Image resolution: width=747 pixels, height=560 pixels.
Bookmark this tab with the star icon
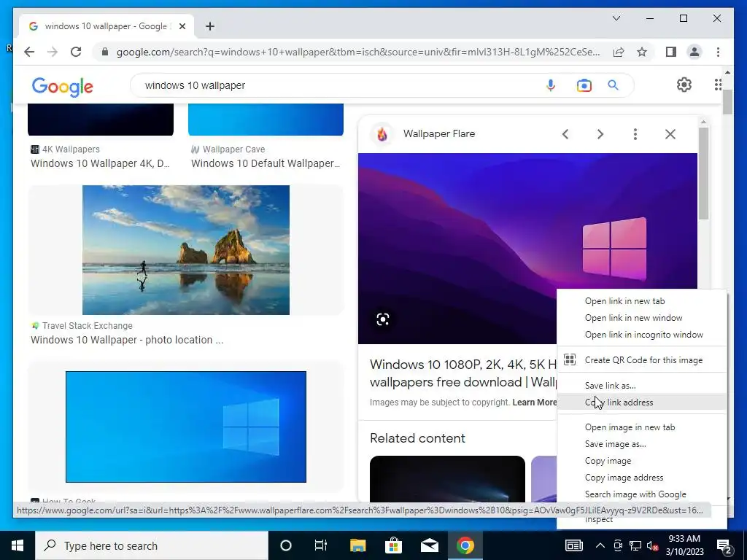[x=642, y=52]
